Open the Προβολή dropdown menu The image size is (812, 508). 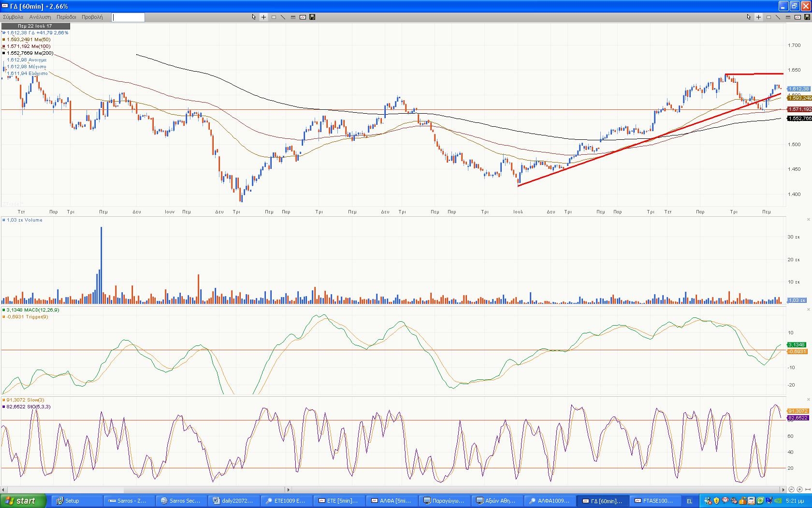[x=92, y=17]
